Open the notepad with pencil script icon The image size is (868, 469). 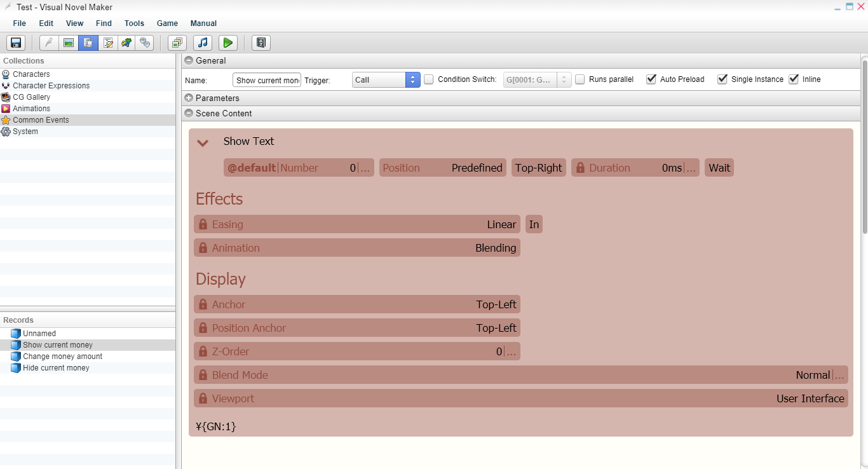coord(107,43)
